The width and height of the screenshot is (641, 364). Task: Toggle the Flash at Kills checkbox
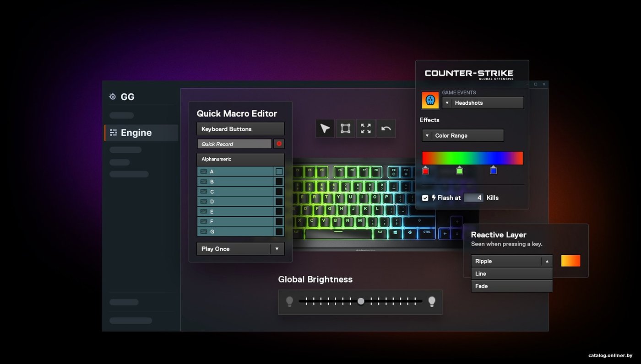425,198
